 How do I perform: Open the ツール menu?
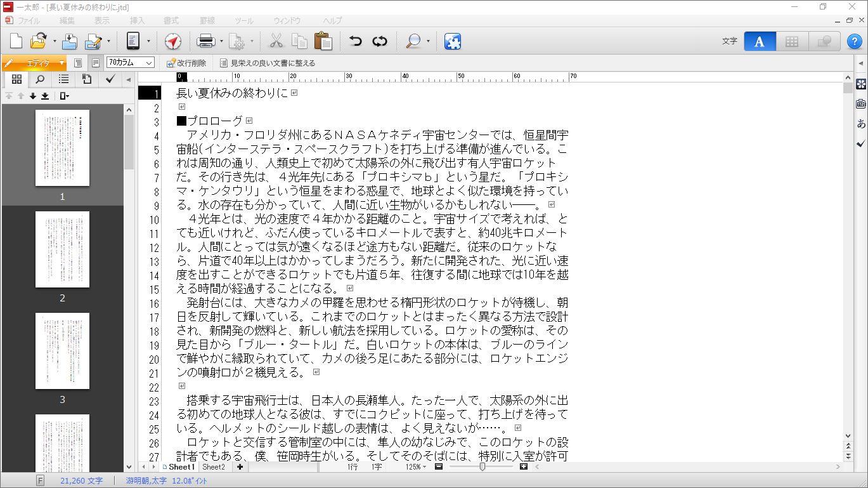(x=244, y=21)
